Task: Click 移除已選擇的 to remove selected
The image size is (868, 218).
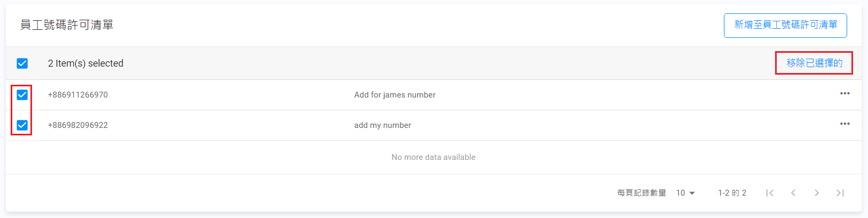Action: (814, 63)
